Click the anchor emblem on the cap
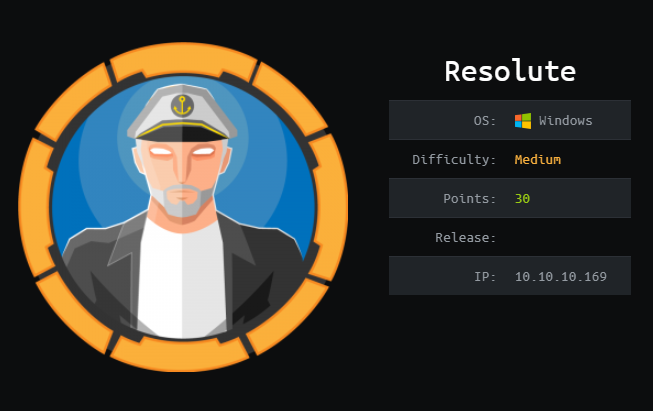 (182, 106)
